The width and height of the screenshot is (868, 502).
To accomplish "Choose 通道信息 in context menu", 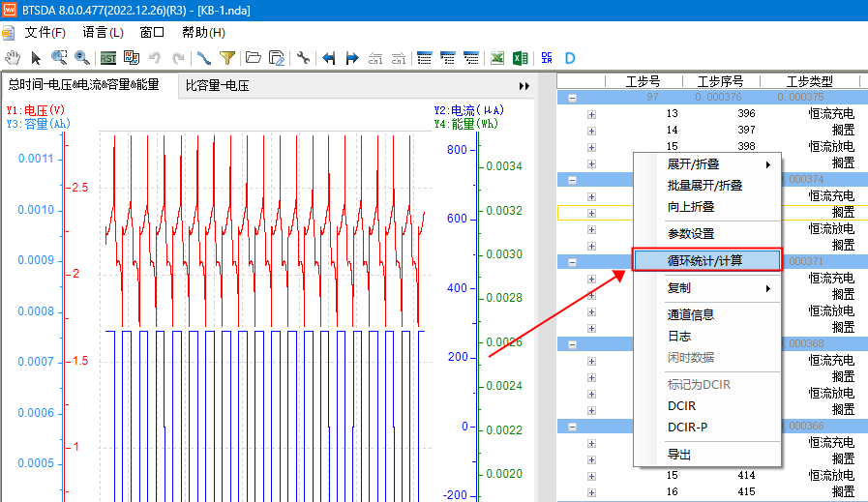I will click(707, 315).
